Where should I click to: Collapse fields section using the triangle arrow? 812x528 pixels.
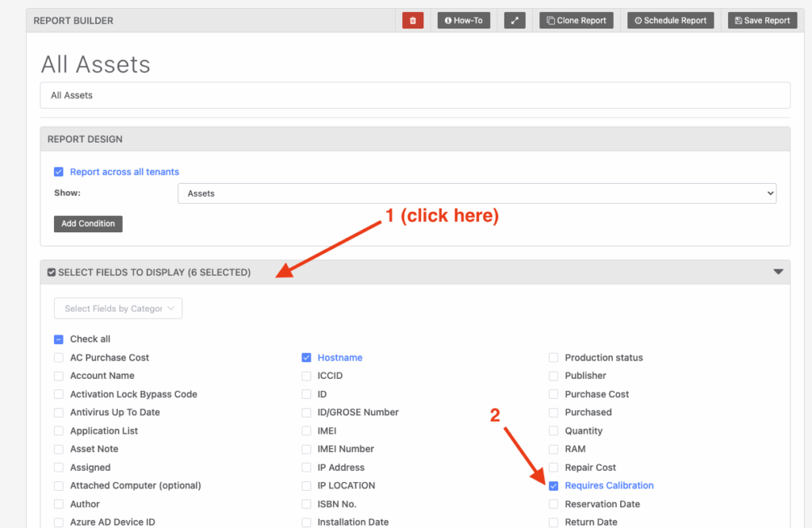click(778, 272)
